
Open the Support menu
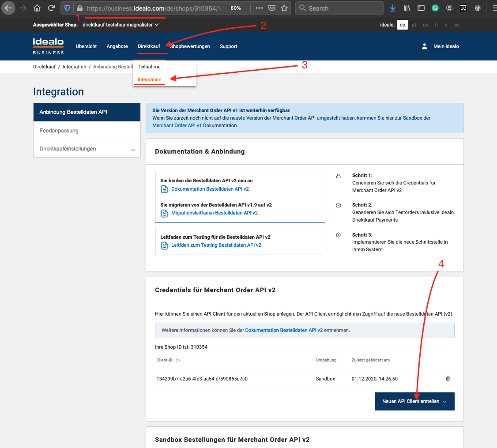pyautogui.click(x=229, y=46)
